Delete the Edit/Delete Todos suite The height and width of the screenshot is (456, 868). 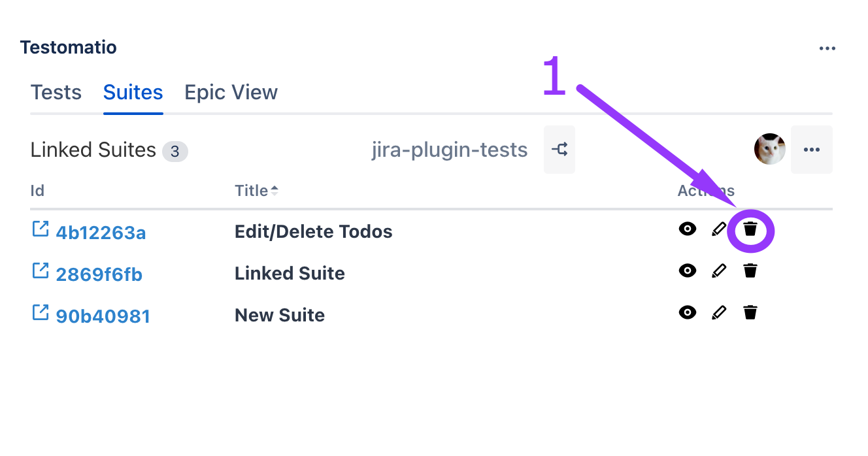click(x=750, y=229)
